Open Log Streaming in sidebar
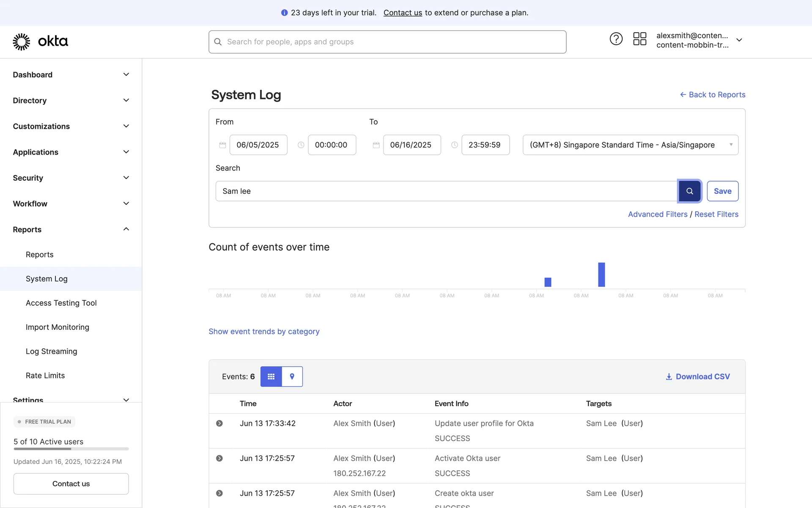 point(52,351)
